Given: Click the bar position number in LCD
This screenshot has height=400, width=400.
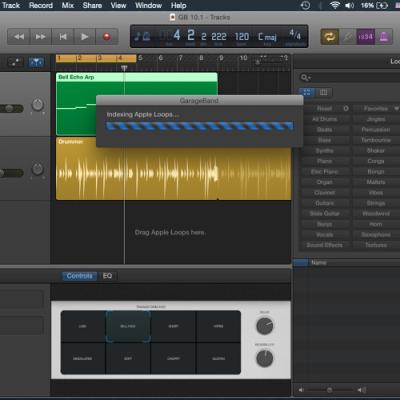Looking at the screenshot, I should pyautogui.click(x=177, y=35).
